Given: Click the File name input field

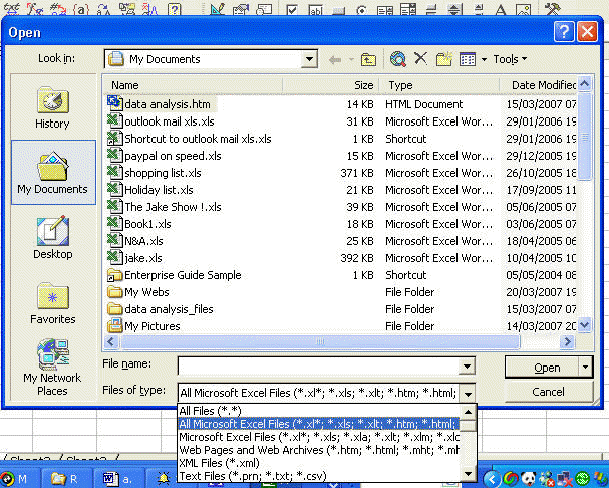Looking at the screenshot, I should pos(319,366).
